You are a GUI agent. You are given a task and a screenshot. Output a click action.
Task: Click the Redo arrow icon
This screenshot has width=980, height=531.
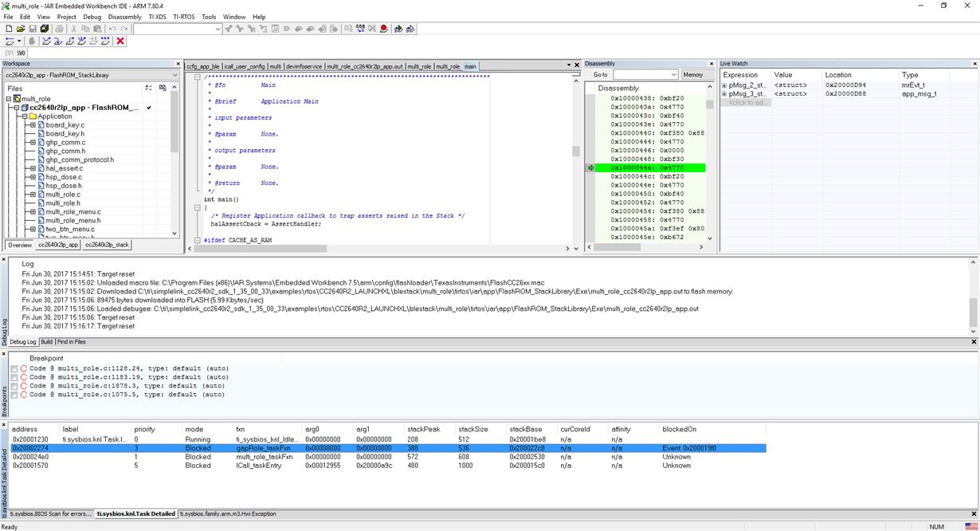pos(125,28)
